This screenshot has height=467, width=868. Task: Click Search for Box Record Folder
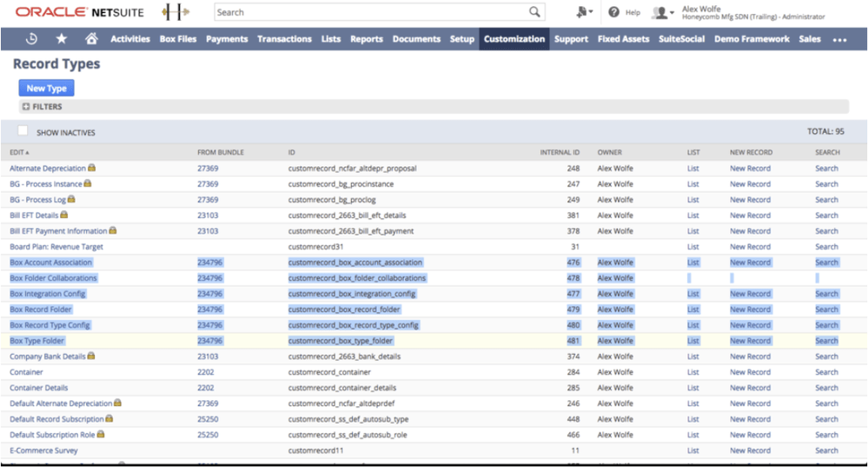coord(826,309)
